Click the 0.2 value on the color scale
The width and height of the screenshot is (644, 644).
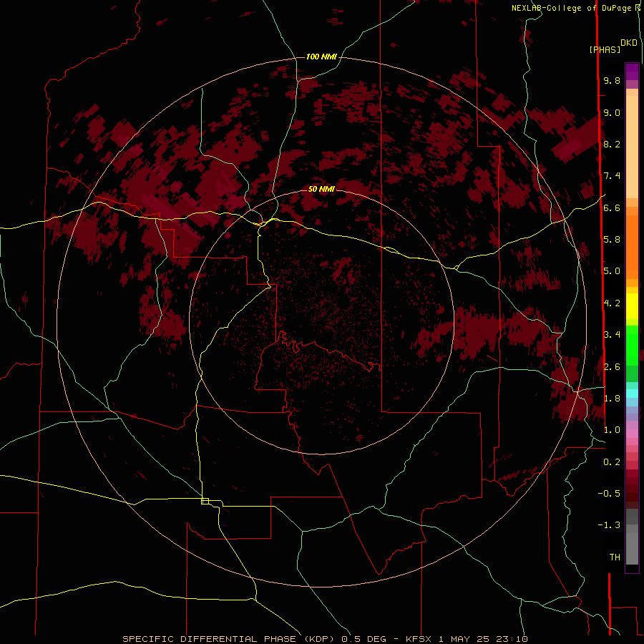tap(612, 462)
